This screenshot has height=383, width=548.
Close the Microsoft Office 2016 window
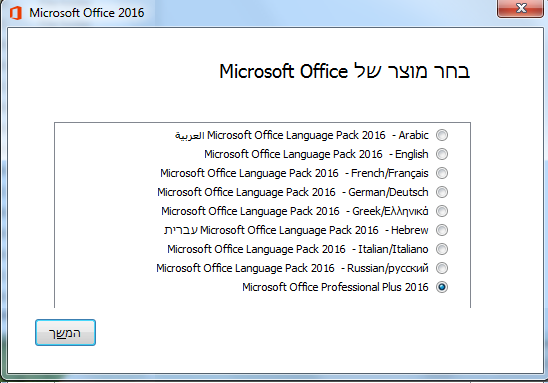520,8
